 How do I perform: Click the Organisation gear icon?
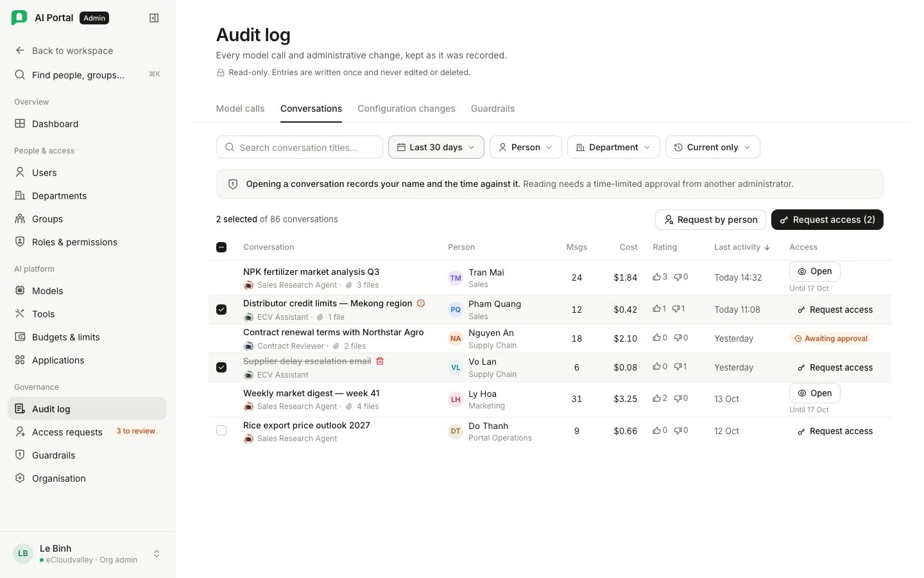tap(20, 478)
